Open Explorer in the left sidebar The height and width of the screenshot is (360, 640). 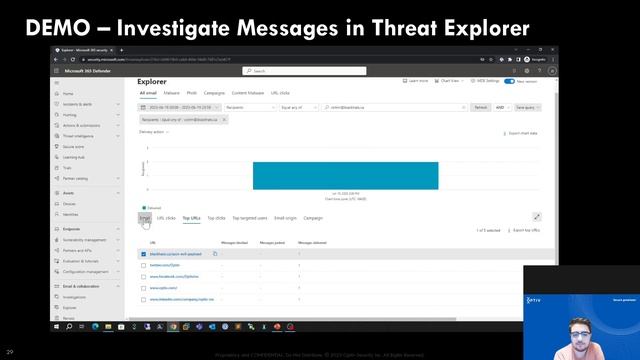(x=69, y=308)
